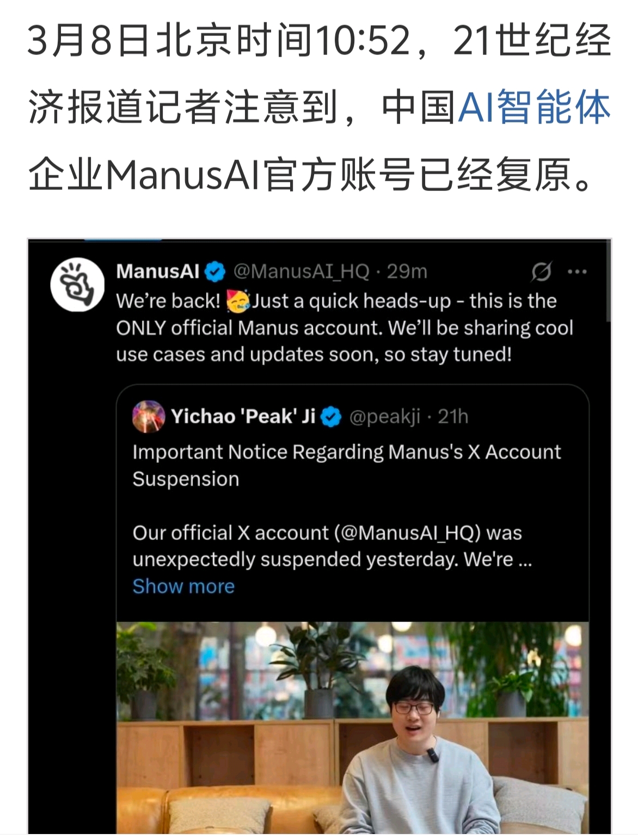The height and width of the screenshot is (840, 638).
Task: Click the verified badge beside Yichao 'Peak' Ji
Action: tap(331, 417)
